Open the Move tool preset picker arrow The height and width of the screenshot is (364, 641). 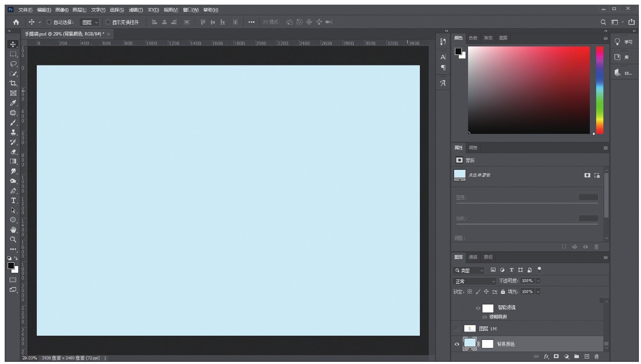[x=40, y=22]
